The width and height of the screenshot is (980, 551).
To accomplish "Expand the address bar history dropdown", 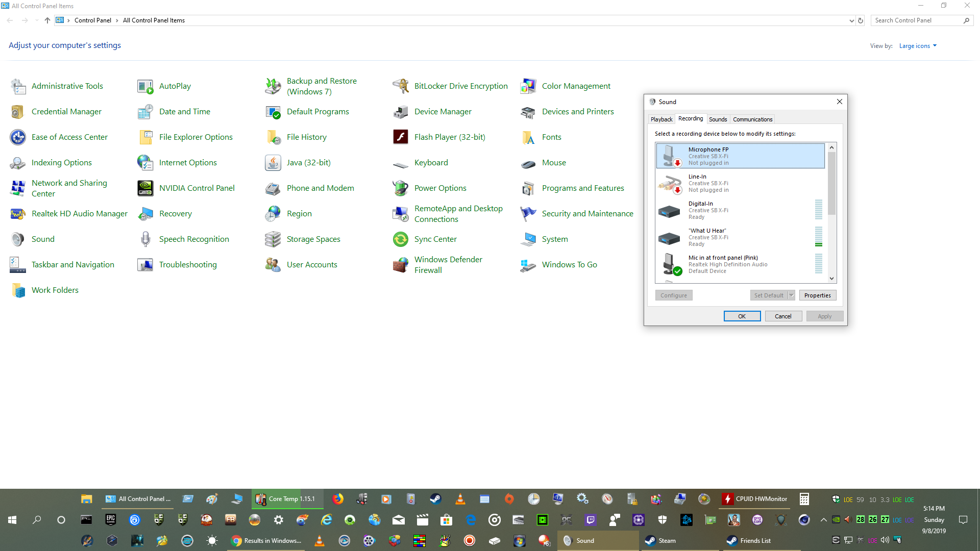I will (x=851, y=20).
